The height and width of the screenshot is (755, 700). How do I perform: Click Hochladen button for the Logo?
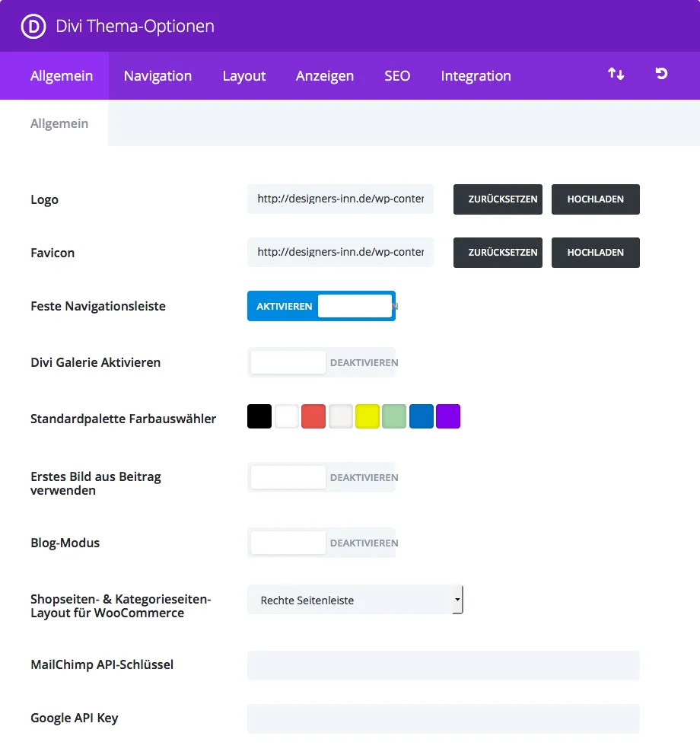(x=595, y=199)
